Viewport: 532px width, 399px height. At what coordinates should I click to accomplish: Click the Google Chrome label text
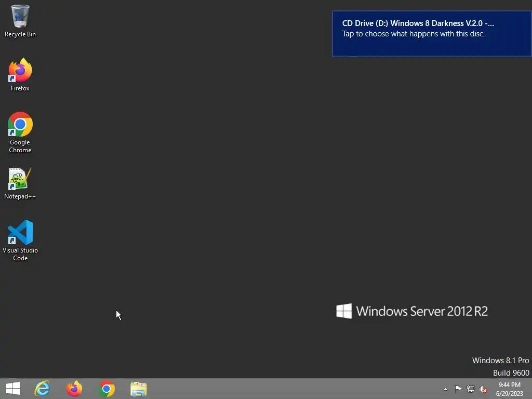pos(20,146)
